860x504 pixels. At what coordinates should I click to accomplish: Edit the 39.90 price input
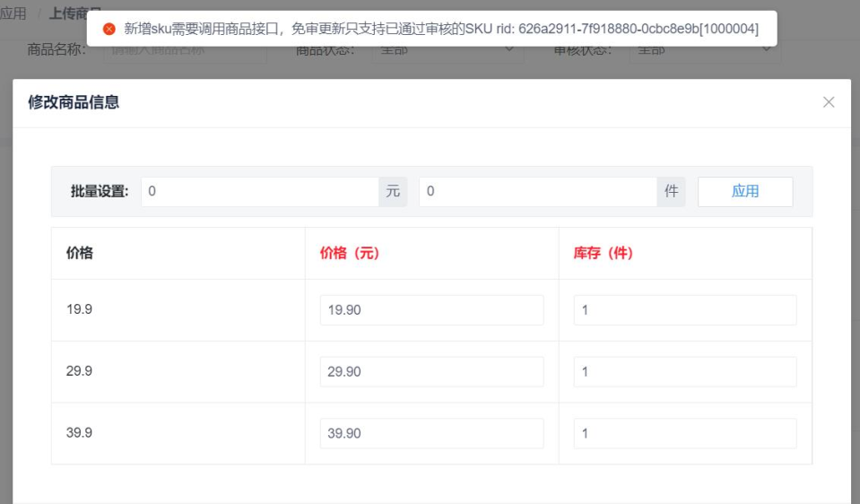[x=431, y=433]
